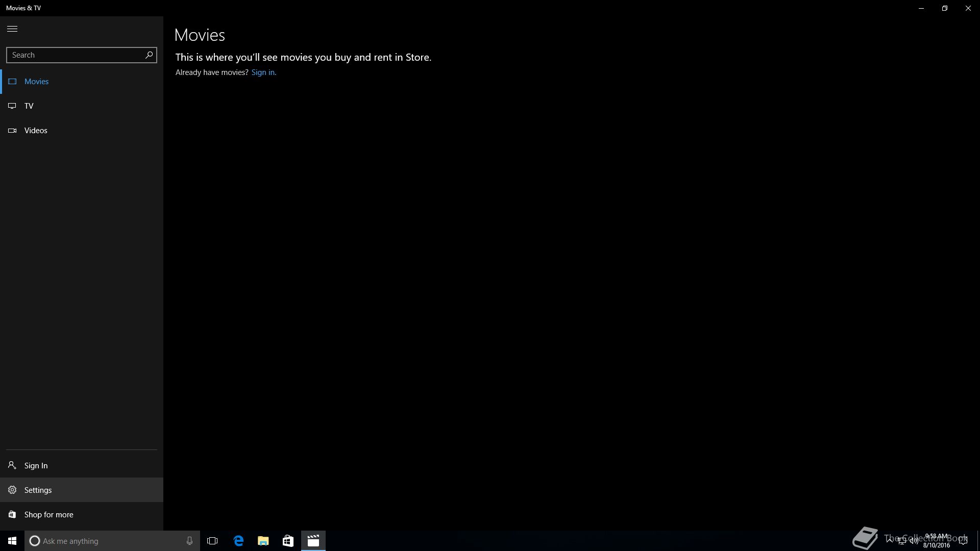The height and width of the screenshot is (551, 980).
Task: Click the Cortana Ask me anything box
Action: (112, 541)
